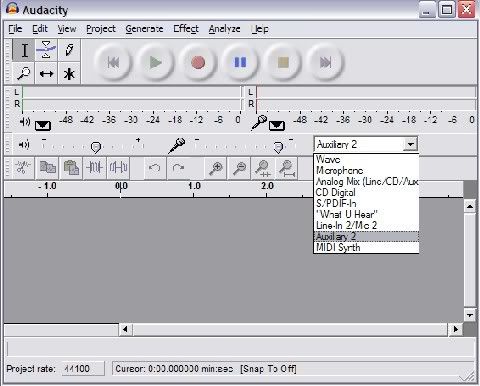This screenshot has width=480, height=386.
Task: Click the Snap To Off status text
Action: point(268,369)
